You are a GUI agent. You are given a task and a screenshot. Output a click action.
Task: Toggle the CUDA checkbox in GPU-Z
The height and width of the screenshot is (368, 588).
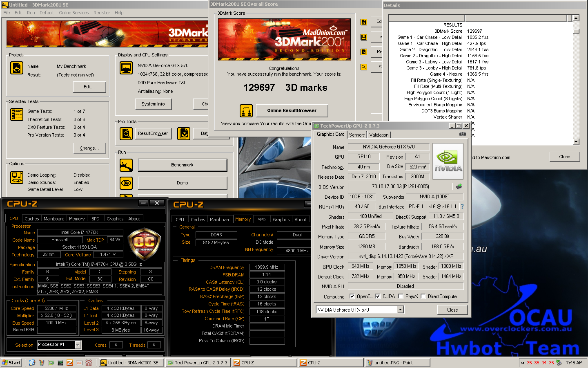378,296
